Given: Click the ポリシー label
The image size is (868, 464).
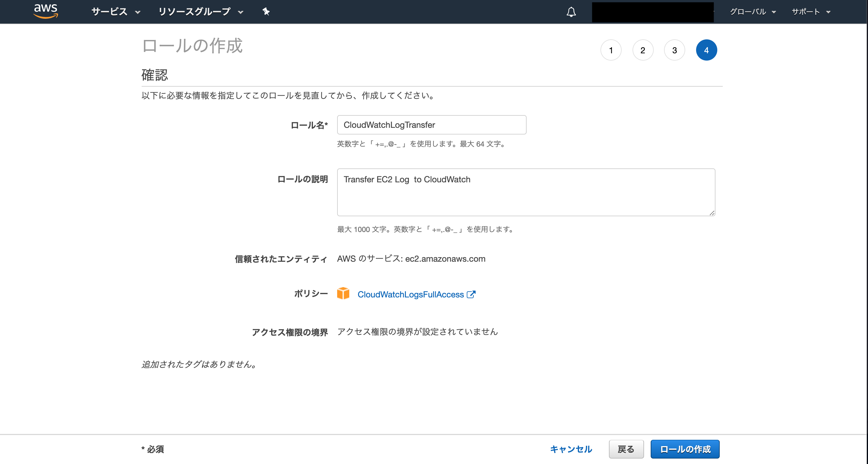Looking at the screenshot, I should pos(311,294).
